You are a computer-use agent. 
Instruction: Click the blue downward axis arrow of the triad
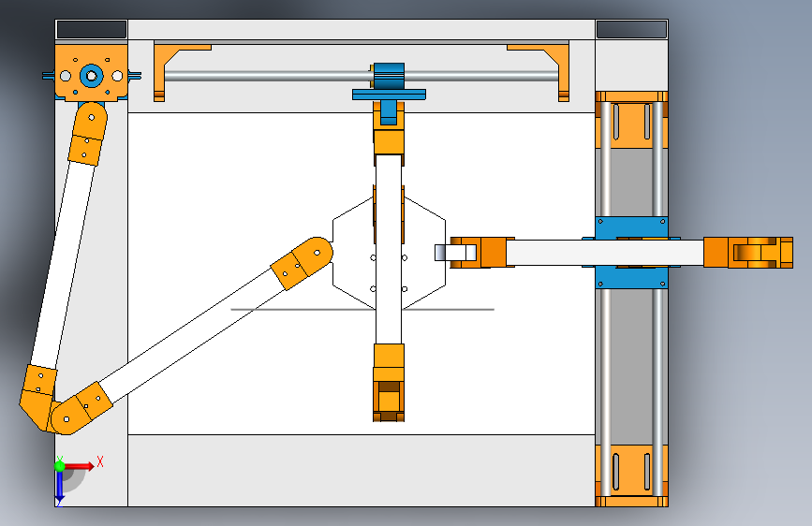tap(60, 487)
